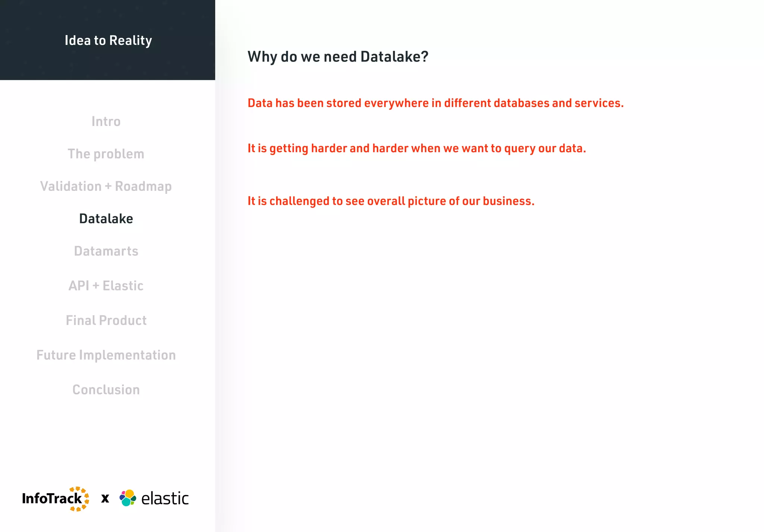Jump to the Datamarts section
The height and width of the screenshot is (532, 764).
pos(106,251)
